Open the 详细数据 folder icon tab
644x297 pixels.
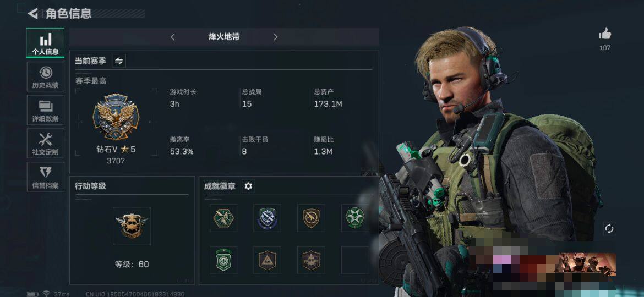[45, 110]
